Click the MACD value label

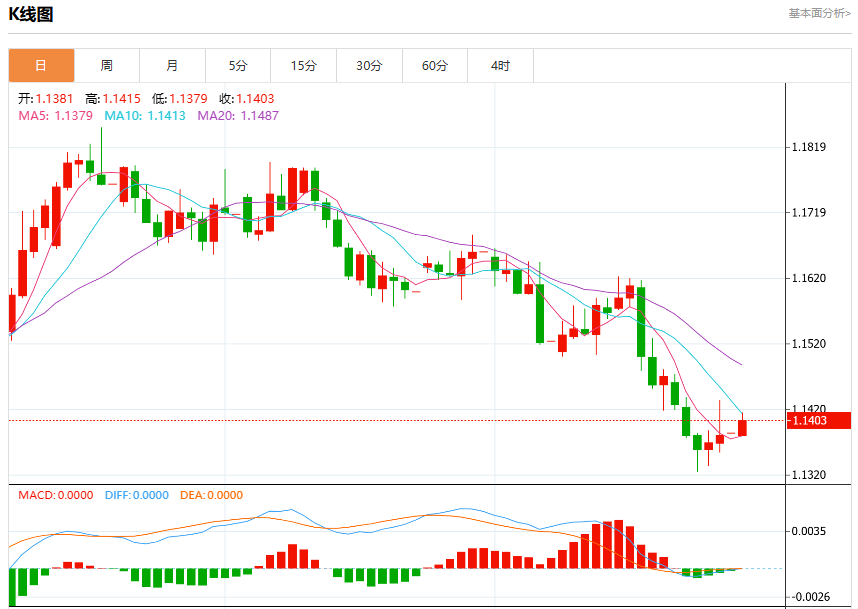click(56, 495)
